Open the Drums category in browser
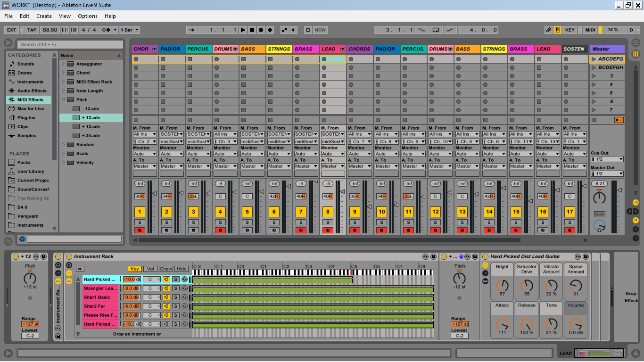The image size is (644, 362). tap(25, 73)
